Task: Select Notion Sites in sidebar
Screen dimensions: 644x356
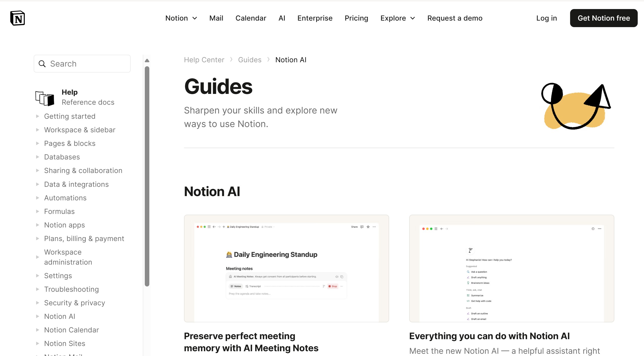Action: [x=65, y=343]
